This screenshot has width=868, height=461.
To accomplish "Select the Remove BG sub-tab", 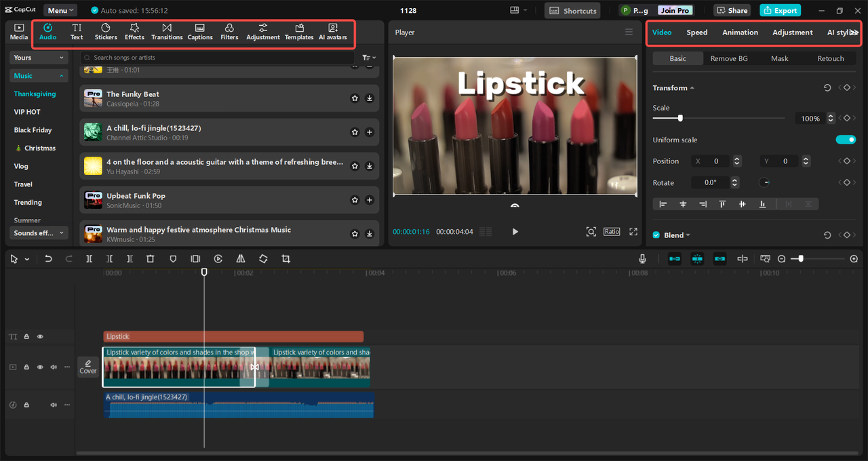I will [x=729, y=58].
